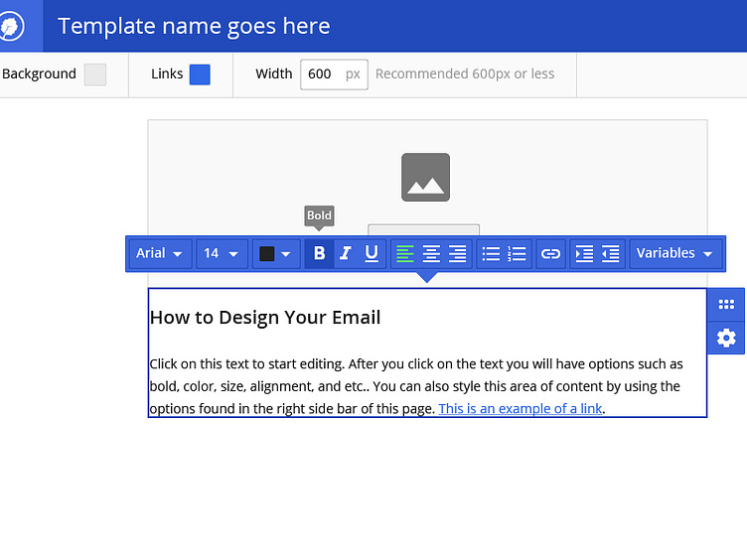Expand the Variables dropdown
Viewport: 747px width, 560px height.
click(675, 254)
